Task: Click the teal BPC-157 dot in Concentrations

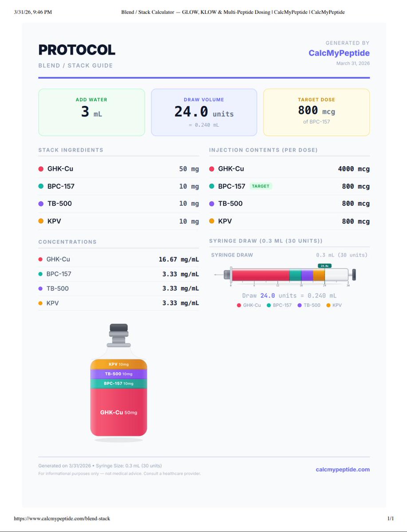Action: pyautogui.click(x=40, y=274)
